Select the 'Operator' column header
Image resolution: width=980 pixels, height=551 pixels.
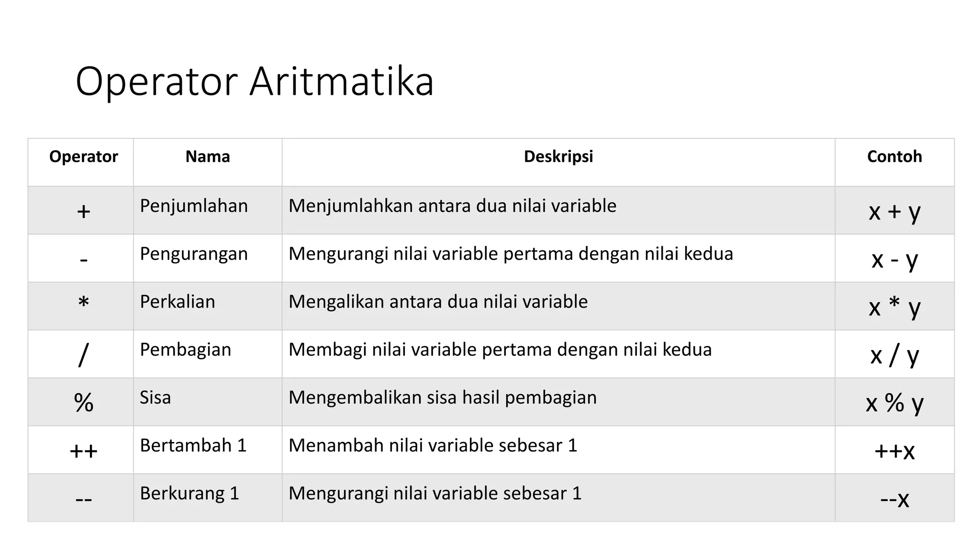[83, 156]
